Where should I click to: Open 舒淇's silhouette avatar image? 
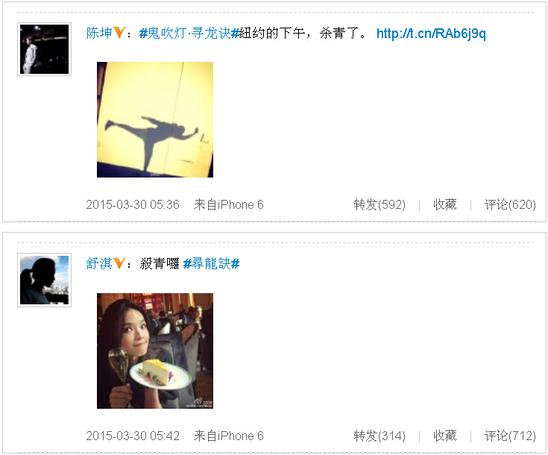44,280
